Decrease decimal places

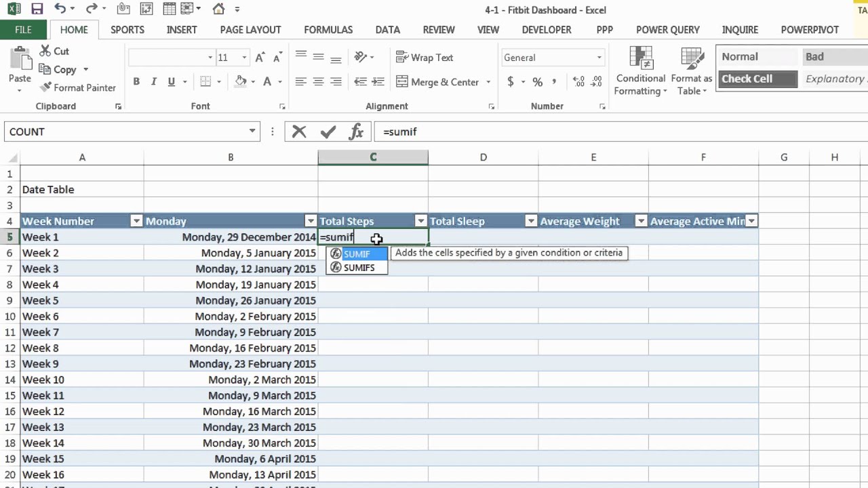(x=596, y=82)
